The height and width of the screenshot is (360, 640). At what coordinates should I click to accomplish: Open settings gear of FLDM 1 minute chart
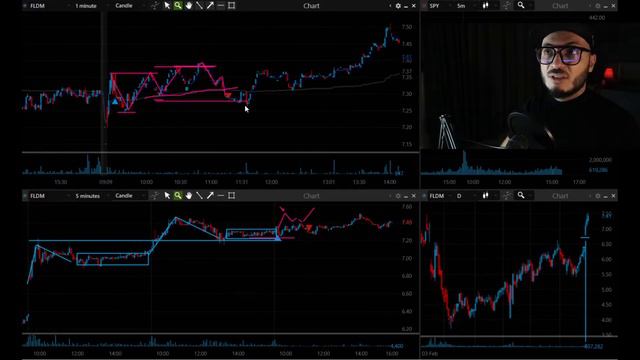[398, 6]
